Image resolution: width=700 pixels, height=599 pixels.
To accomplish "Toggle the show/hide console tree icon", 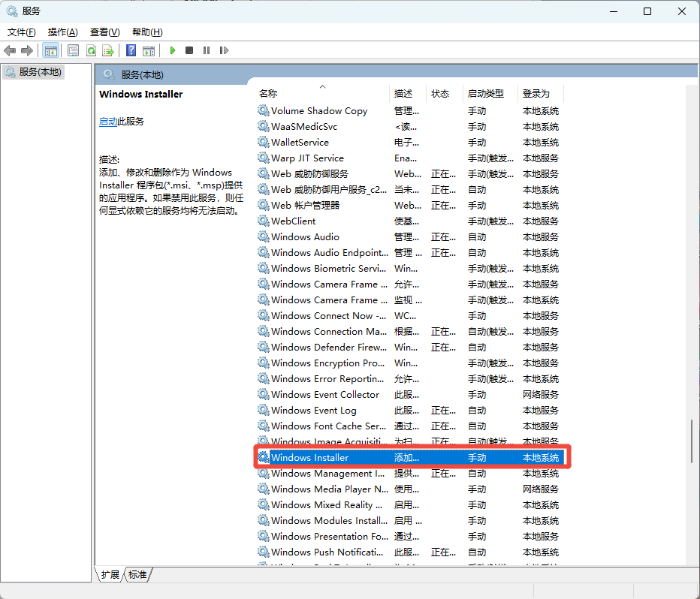I will tap(51, 50).
